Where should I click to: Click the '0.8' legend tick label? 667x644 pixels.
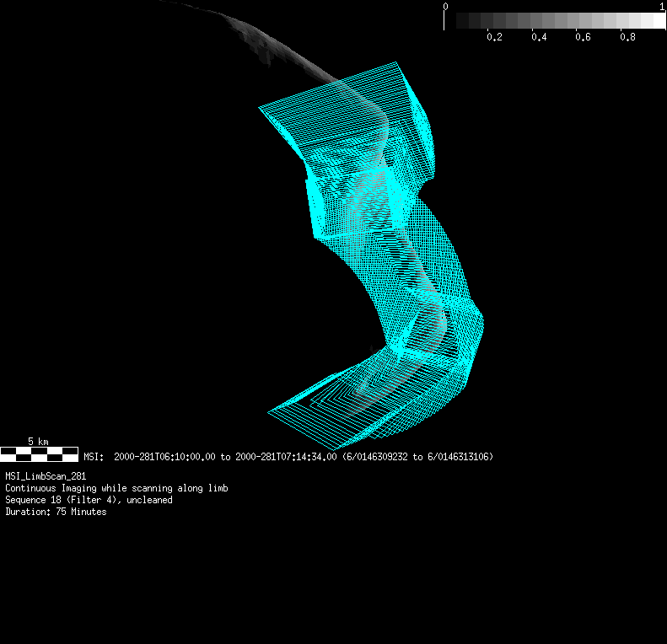(627, 37)
